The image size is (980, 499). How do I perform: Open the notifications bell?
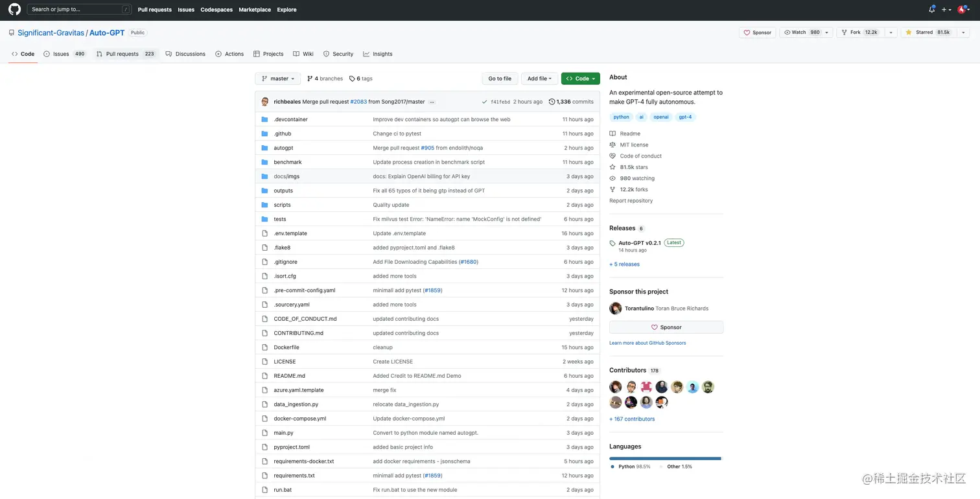(x=931, y=10)
